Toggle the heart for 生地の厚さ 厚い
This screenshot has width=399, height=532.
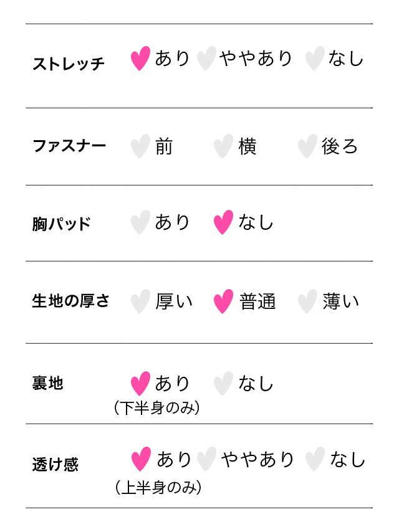141,302
